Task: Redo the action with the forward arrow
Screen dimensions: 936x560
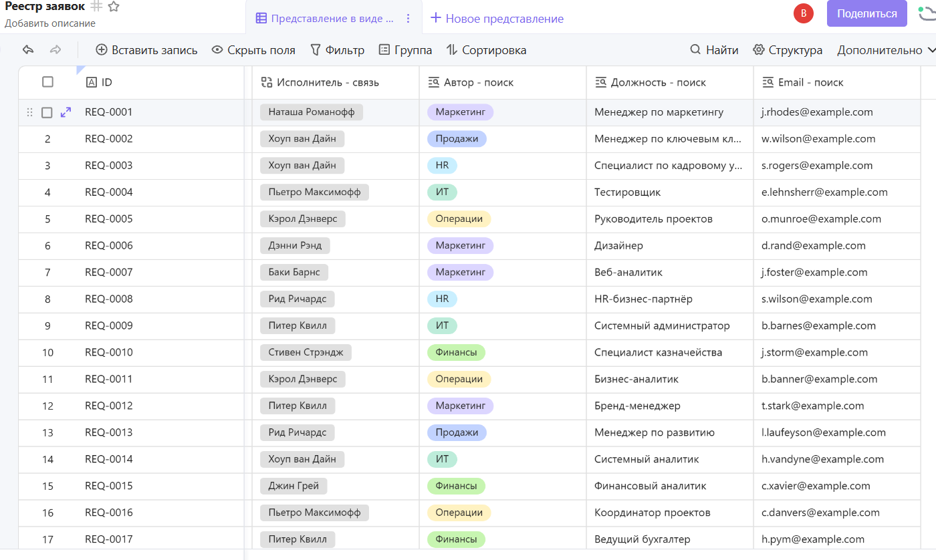Action: [x=55, y=50]
